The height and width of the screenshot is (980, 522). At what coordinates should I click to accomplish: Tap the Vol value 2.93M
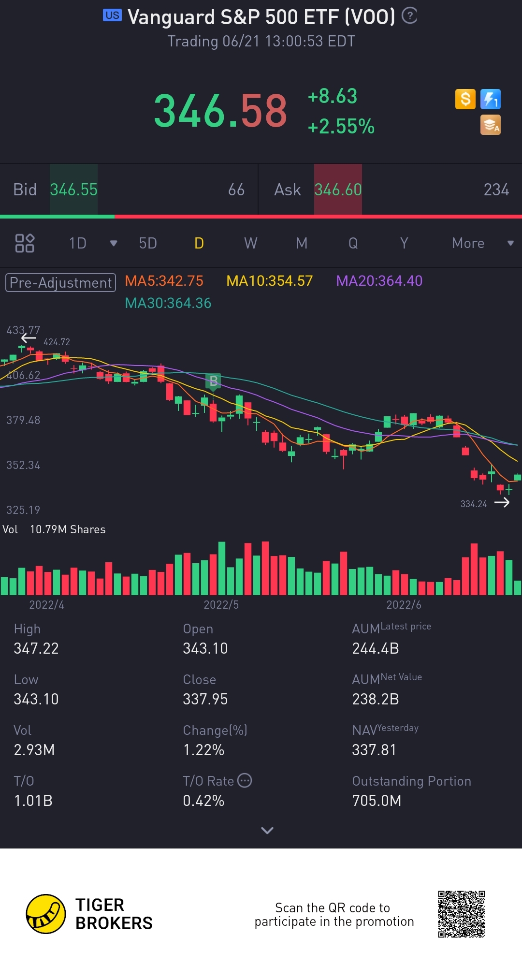pyautogui.click(x=34, y=750)
